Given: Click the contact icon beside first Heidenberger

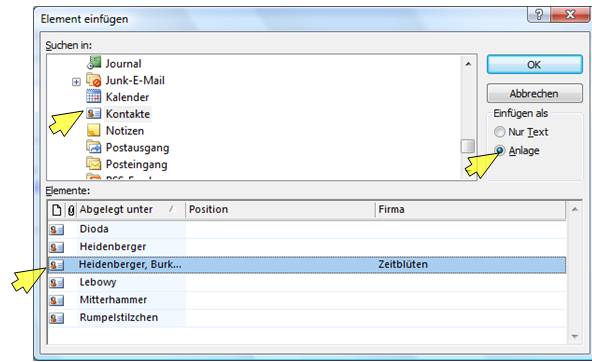Looking at the screenshot, I should tap(57, 247).
